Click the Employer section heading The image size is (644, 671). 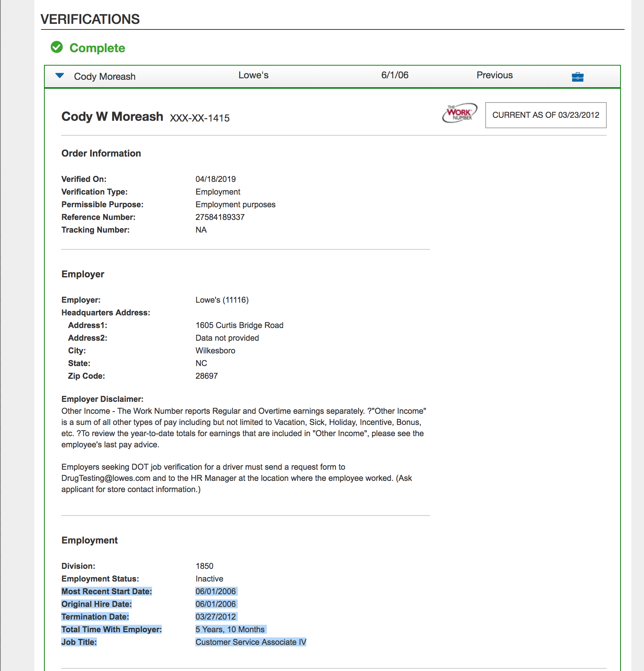(83, 274)
